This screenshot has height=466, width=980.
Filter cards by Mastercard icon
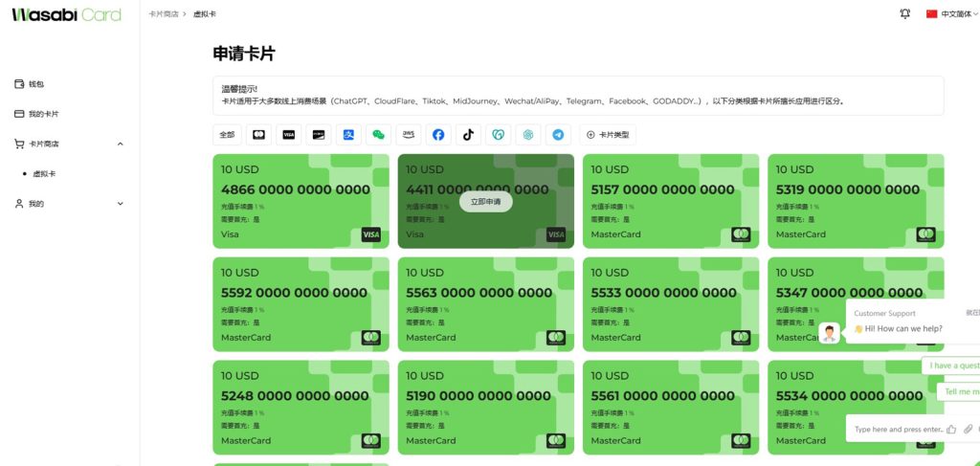[258, 135]
